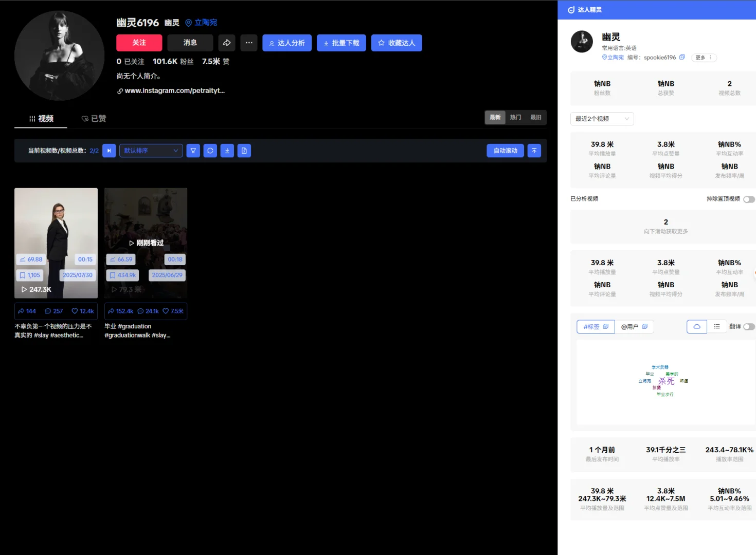The width and height of the screenshot is (756, 555).
Task: Click the share arrow icon beside 消息
Action: (227, 43)
